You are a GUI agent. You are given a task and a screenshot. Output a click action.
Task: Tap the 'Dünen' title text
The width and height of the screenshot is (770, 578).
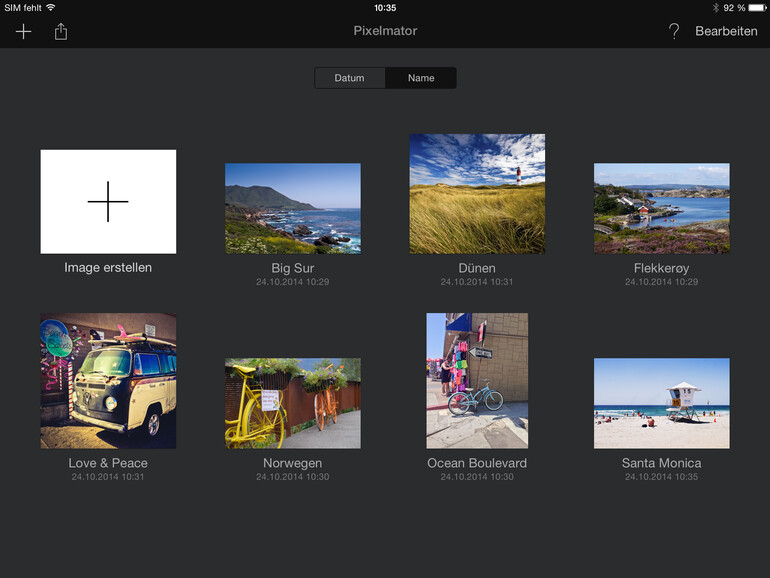pyautogui.click(x=477, y=268)
